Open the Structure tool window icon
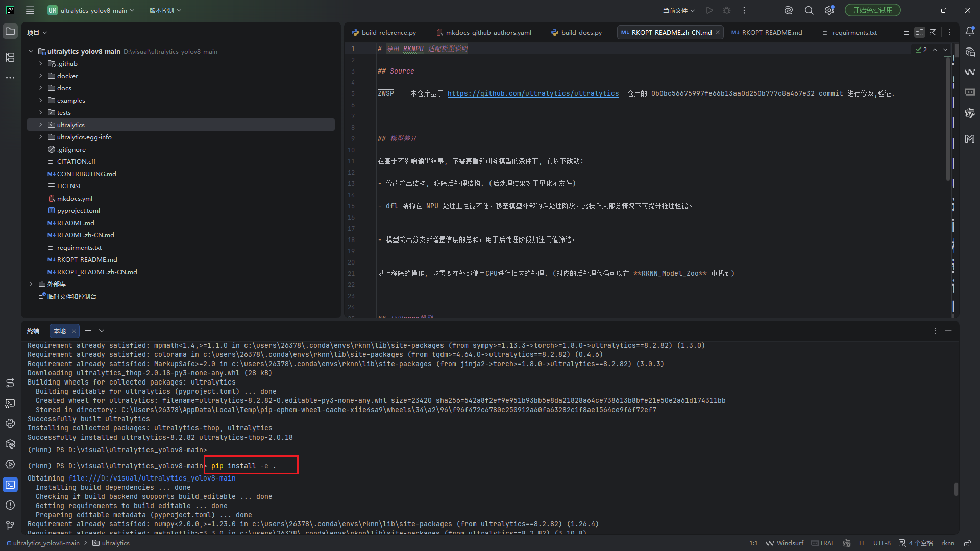Screen dimensions: 980x551 click(x=10, y=57)
